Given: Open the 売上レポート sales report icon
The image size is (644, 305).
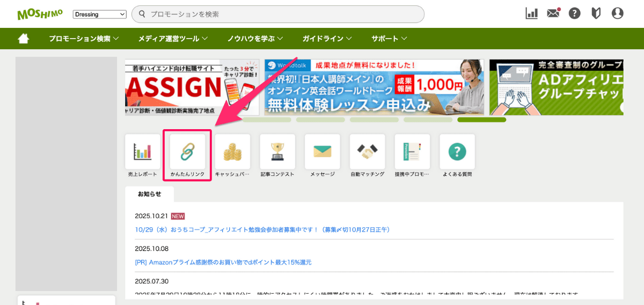Looking at the screenshot, I should (143, 152).
